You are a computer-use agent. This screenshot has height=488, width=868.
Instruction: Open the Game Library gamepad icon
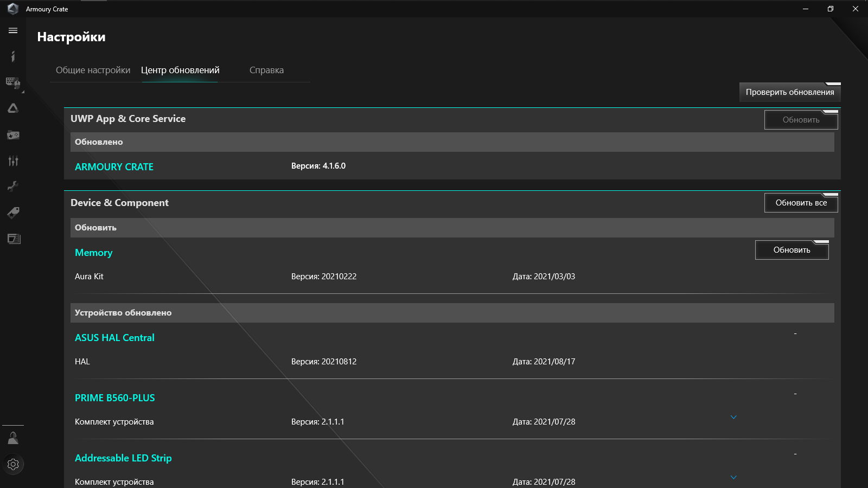(13, 134)
